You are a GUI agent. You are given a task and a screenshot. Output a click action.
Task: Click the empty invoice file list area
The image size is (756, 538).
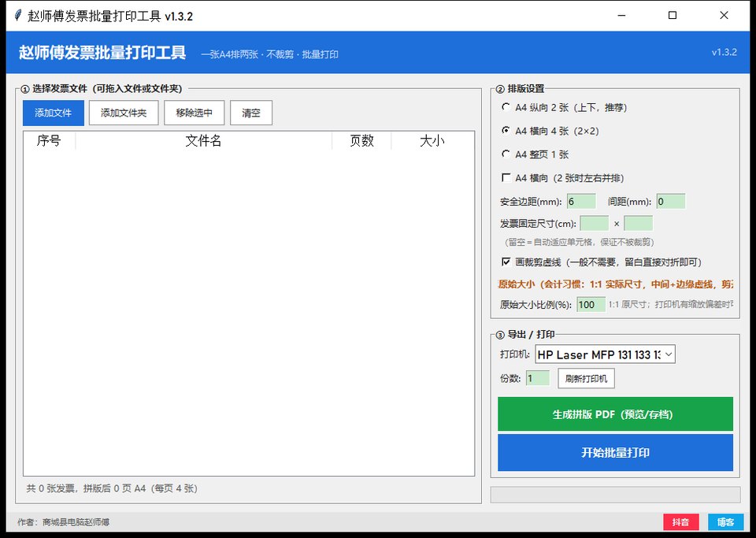pos(249,313)
